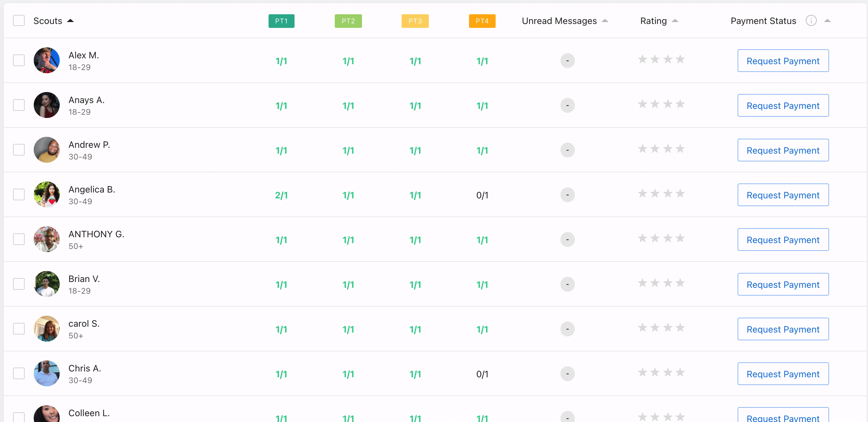The height and width of the screenshot is (422, 868).
Task: Click the PT3 column badge
Action: click(415, 21)
